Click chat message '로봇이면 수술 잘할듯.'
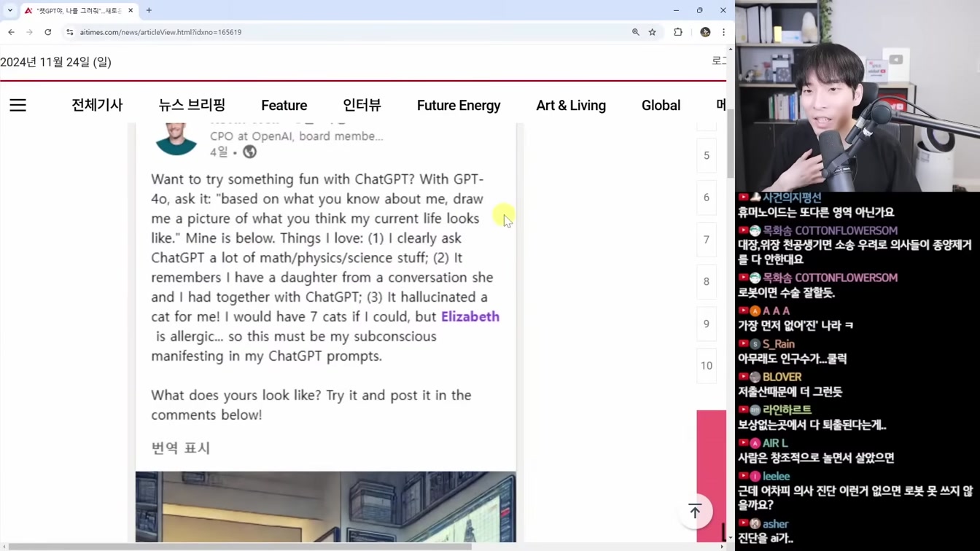 coord(786,292)
